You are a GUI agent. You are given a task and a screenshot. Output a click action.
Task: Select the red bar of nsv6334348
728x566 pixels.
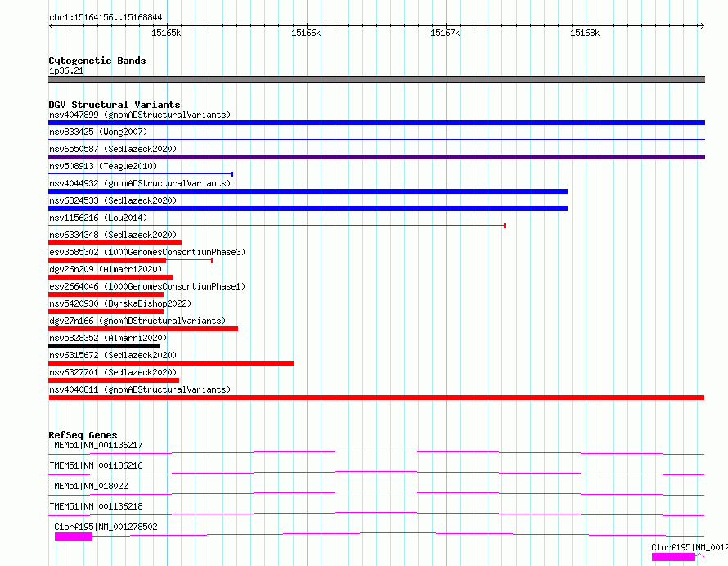(115, 243)
